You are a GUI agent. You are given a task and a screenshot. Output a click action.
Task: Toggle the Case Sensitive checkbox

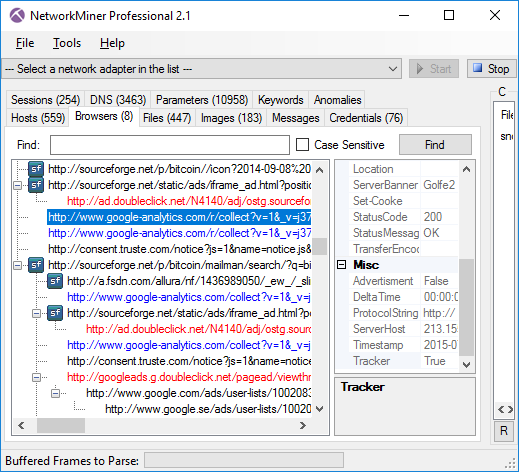coord(302,145)
